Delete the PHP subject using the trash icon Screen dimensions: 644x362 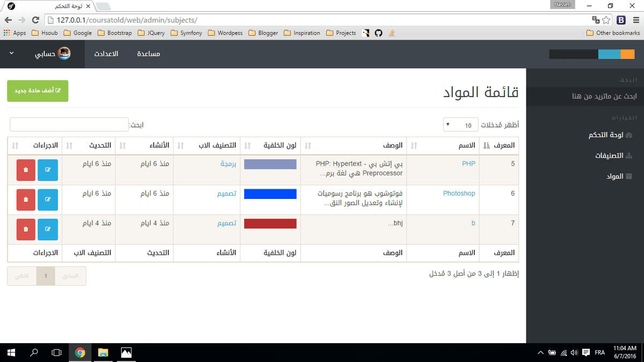(25, 169)
